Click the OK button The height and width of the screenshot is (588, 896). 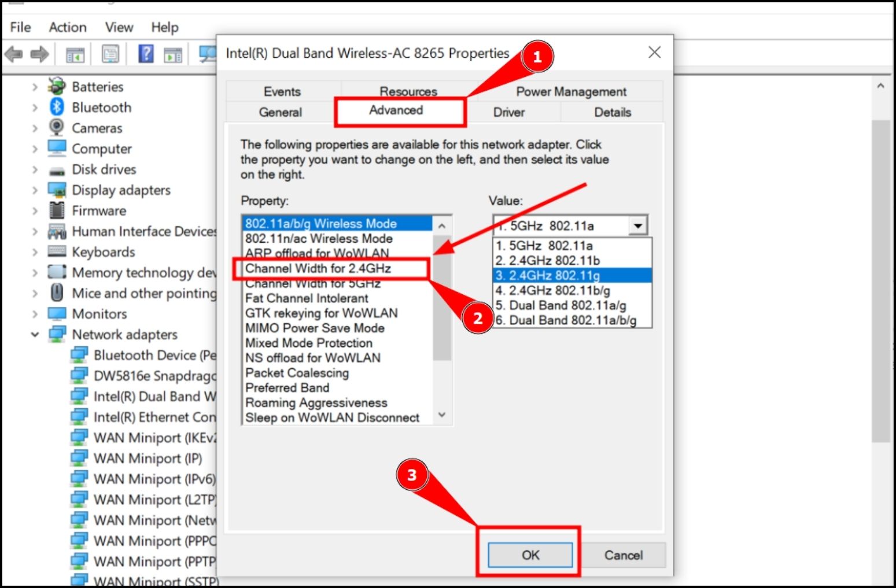[x=529, y=554]
